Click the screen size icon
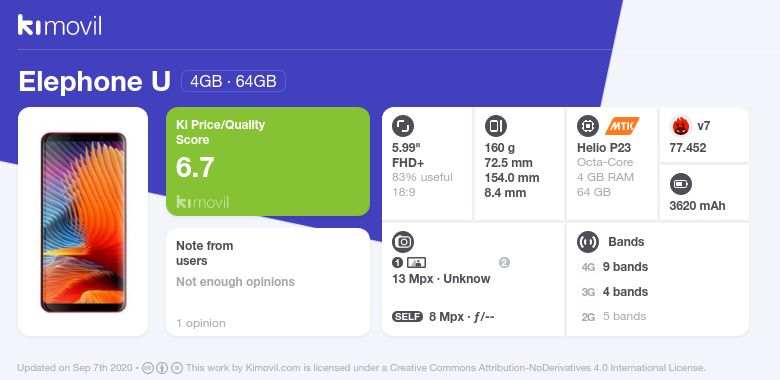780x380 pixels. click(402, 126)
